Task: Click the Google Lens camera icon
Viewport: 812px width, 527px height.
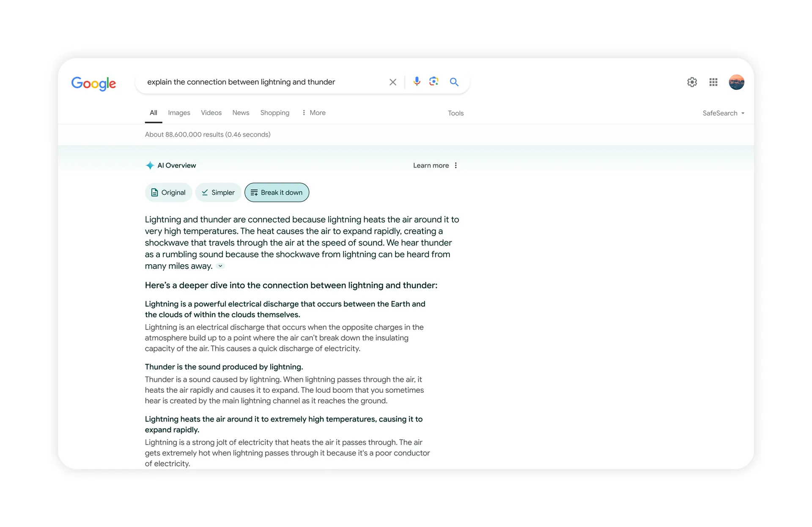Action: 434,82
